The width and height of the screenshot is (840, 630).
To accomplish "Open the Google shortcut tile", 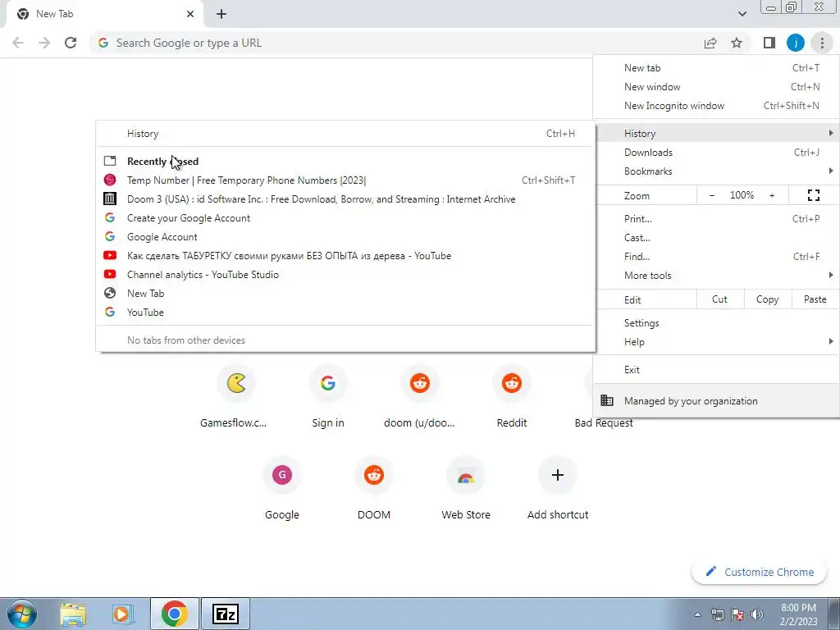I will (x=282, y=487).
